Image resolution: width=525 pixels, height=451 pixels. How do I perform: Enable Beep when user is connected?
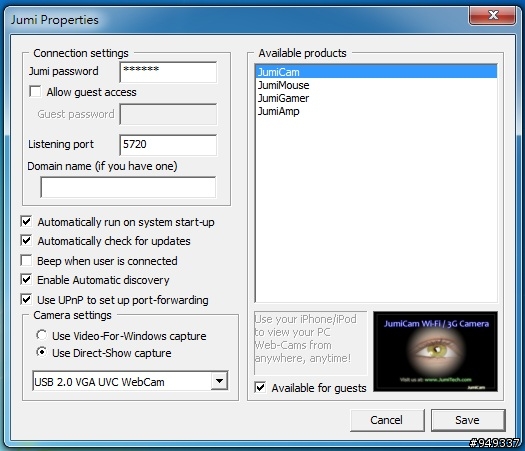click(x=26, y=260)
